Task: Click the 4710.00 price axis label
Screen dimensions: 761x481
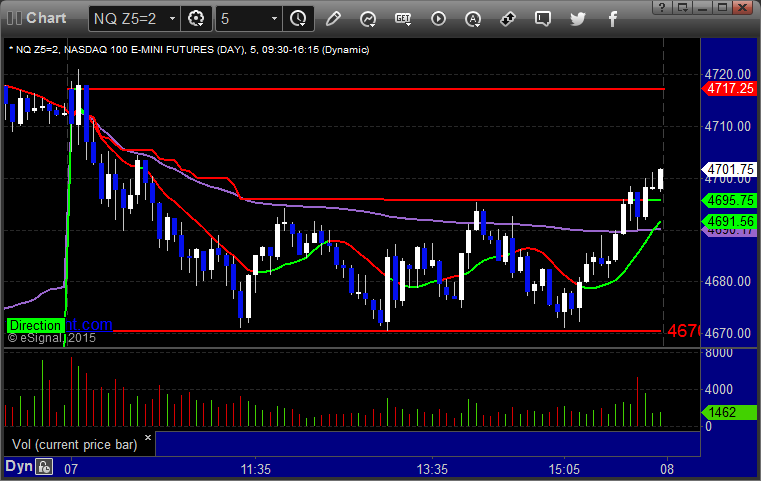Action: click(728, 126)
